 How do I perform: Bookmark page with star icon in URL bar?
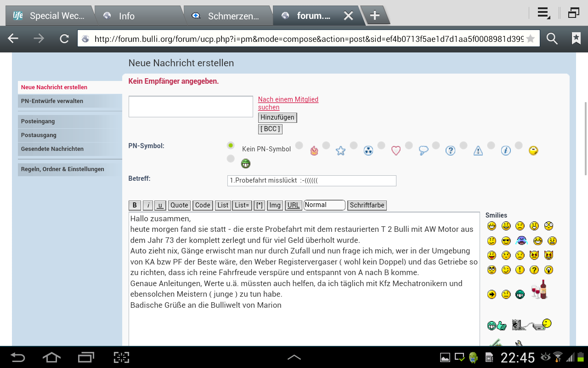(x=530, y=39)
